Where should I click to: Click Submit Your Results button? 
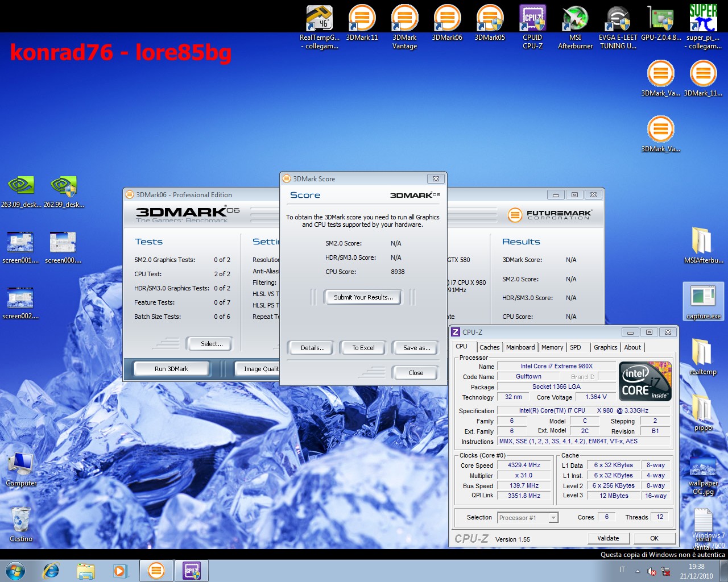point(363,297)
